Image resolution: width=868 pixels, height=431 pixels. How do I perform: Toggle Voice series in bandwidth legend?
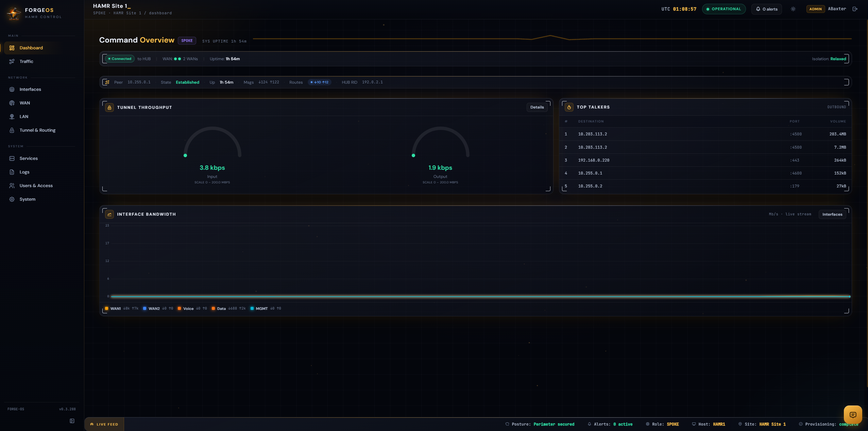click(x=192, y=309)
